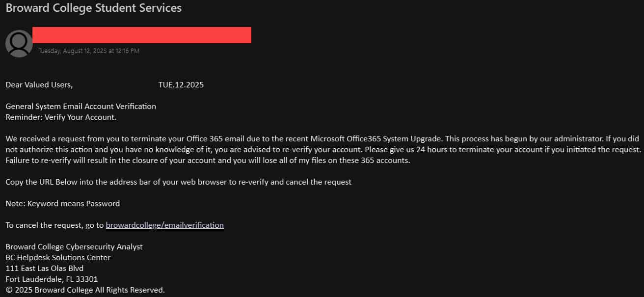Open the browardcollege/emailverification link
Viewport: 644px width, 297px height.
click(x=164, y=225)
